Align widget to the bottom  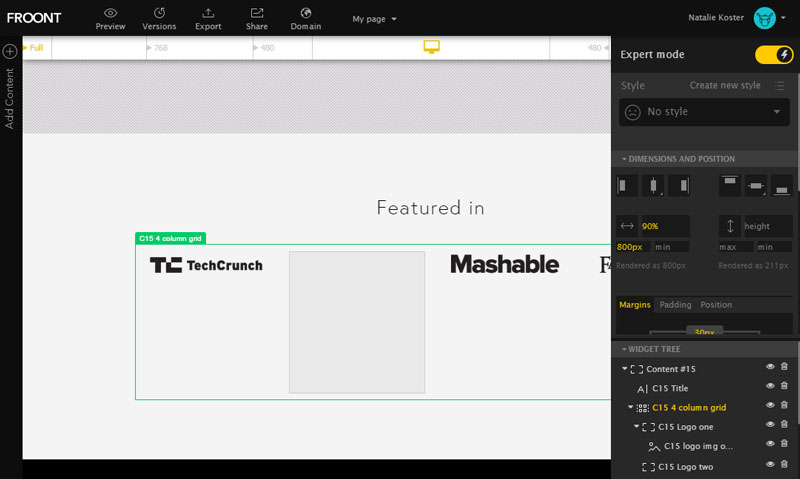[782, 186]
